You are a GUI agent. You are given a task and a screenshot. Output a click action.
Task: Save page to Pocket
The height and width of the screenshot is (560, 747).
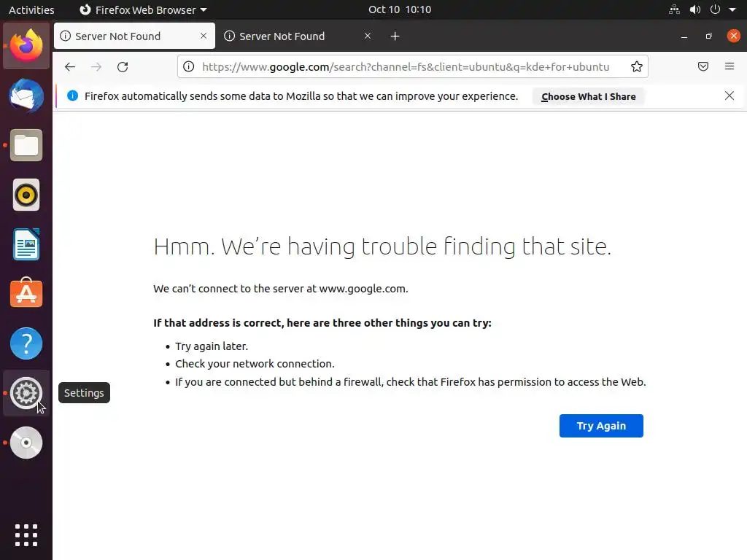coord(703,66)
